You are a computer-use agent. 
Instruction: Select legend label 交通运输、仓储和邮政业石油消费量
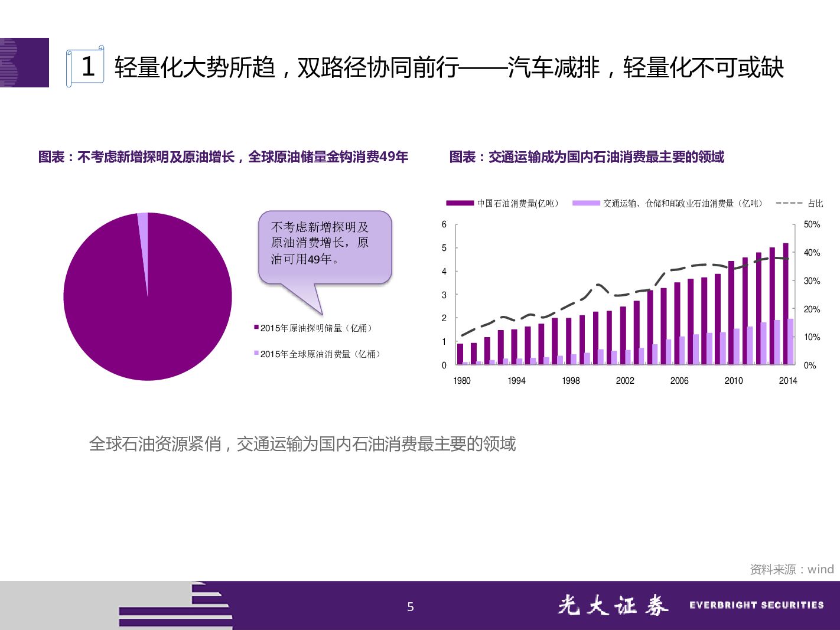[683, 204]
